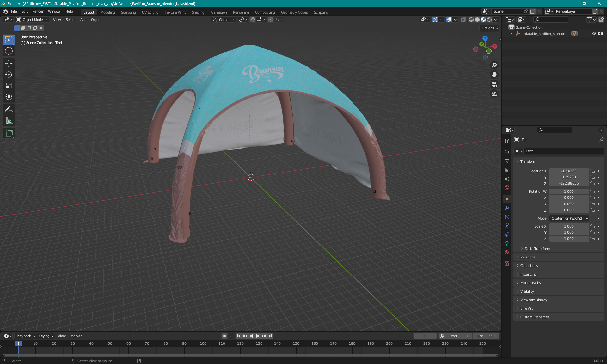Toggle X-ray mode
607x364 pixels.
tap(463, 20)
